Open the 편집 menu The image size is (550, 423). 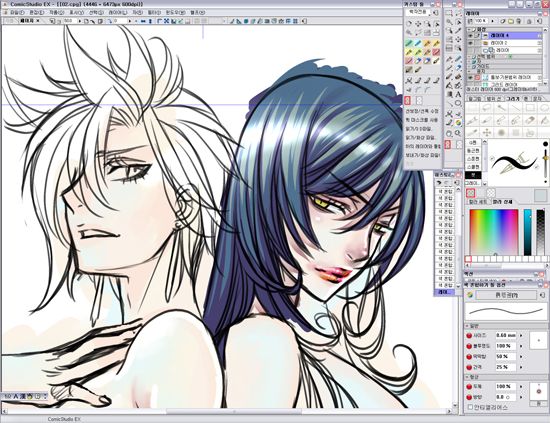coord(36,12)
